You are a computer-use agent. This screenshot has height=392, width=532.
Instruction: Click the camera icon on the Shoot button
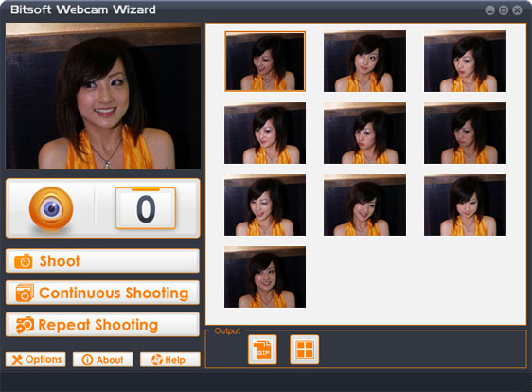pos(23,261)
